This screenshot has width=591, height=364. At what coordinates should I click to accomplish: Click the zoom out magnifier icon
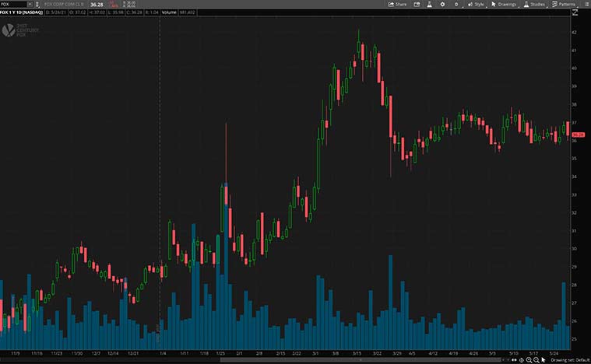(538, 360)
